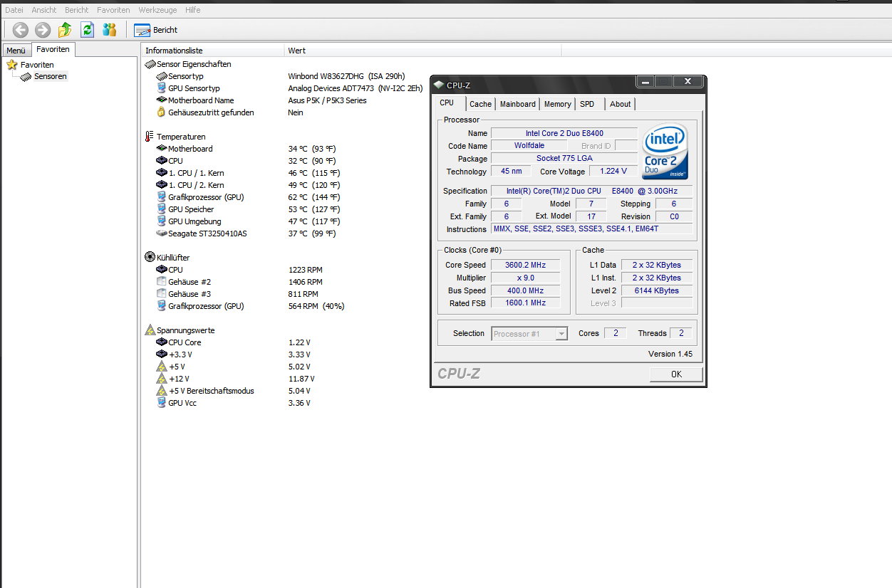Open the Processor #1 selection dropdown
892x588 pixels.
529,333
